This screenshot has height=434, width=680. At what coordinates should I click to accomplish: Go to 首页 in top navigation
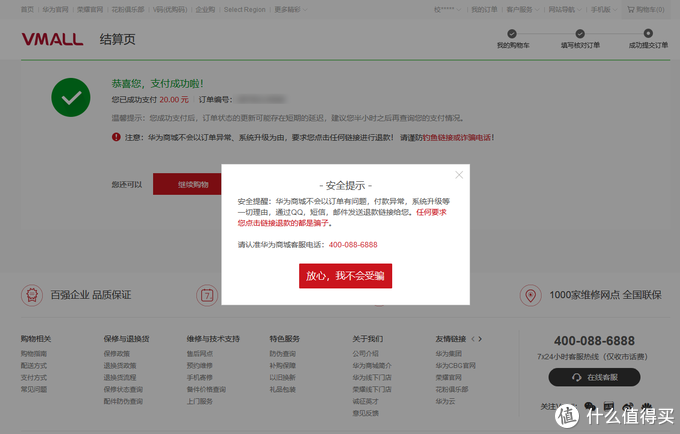27,10
